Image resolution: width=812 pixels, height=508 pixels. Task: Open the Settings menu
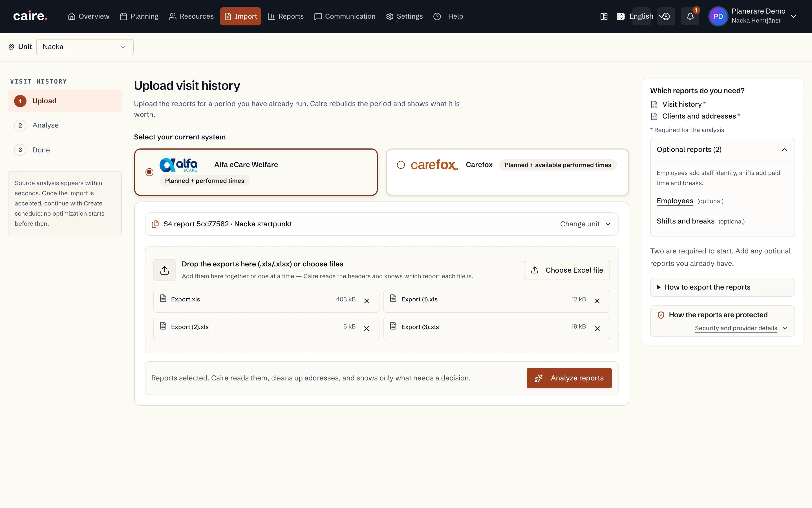(404, 16)
